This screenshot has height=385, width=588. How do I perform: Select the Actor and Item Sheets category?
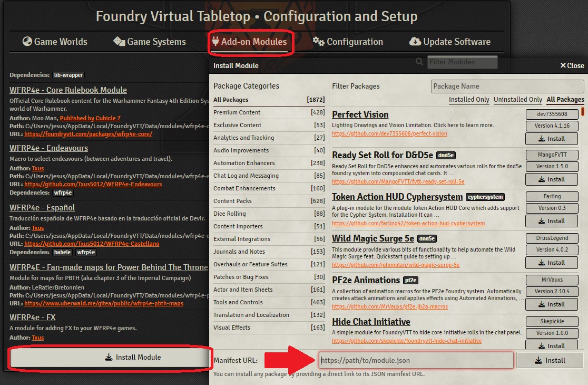pyautogui.click(x=269, y=290)
